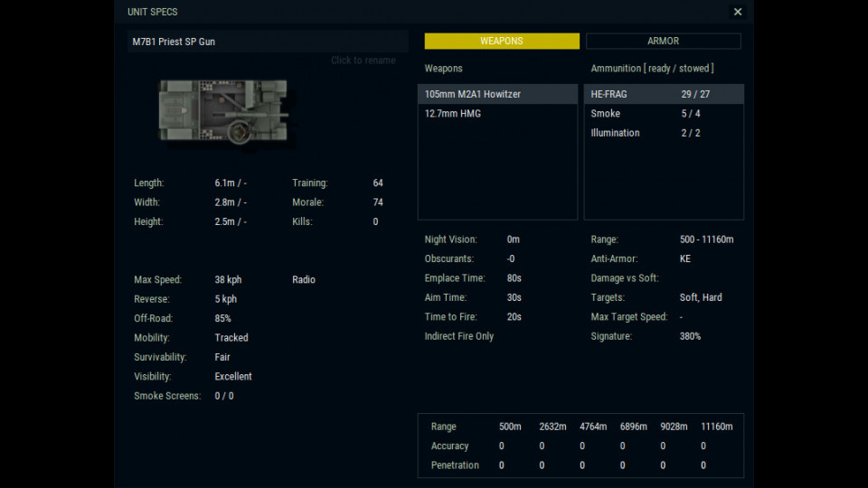Click the Targets value Soft, Hard
The height and width of the screenshot is (488, 868).
click(701, 297)
